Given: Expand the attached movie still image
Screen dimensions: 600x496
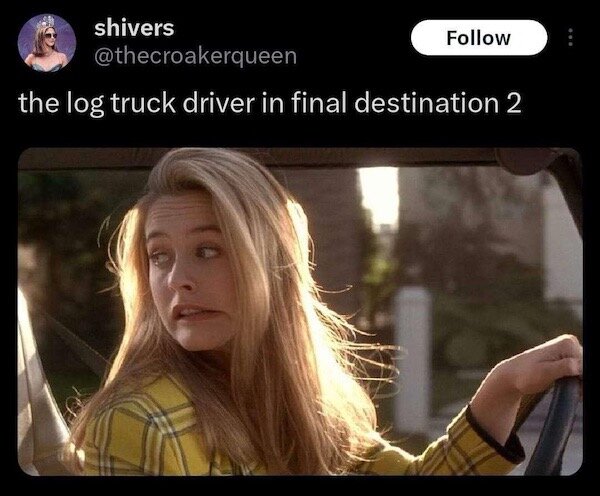Looking at the screenshot, I should pyautogui.click(x=300, y=312).
